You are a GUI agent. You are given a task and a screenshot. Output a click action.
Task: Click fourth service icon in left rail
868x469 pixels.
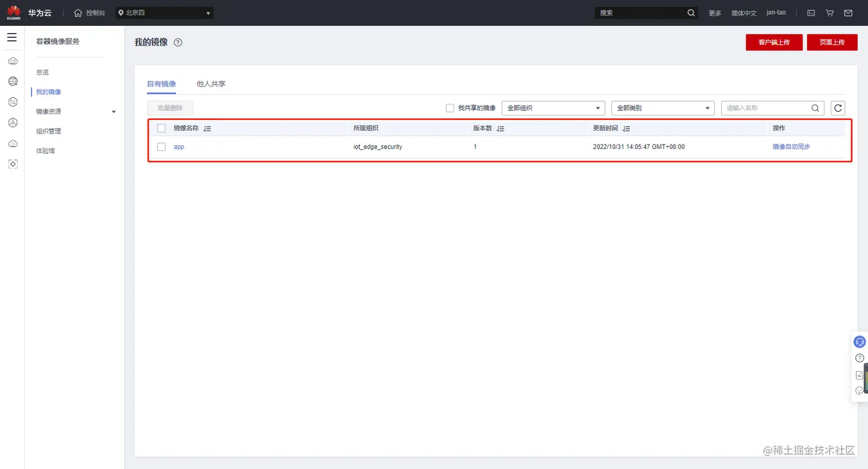13,123
